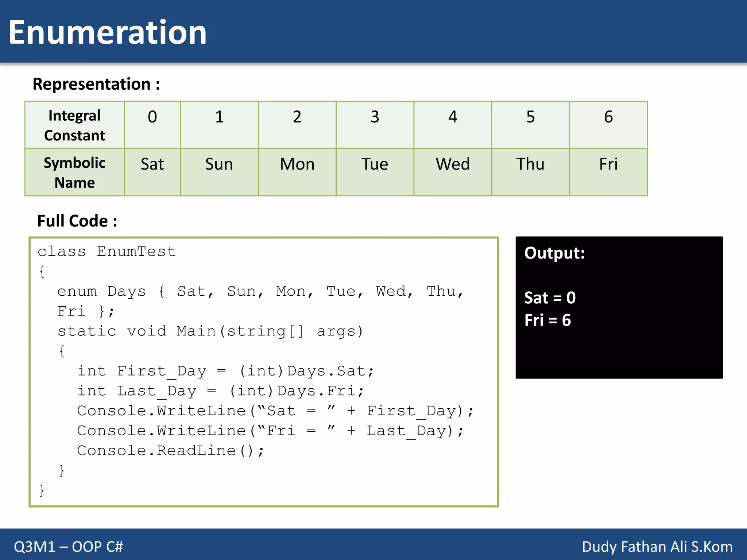Click the 'Integral Constant' header cell
Viewport: 747px width, 560px height.
point(75,125)
